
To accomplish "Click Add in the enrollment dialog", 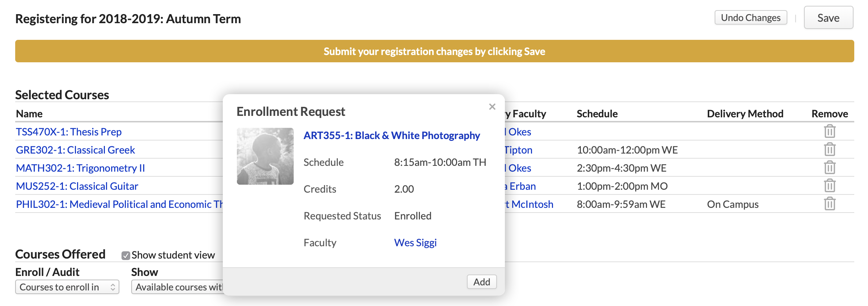I will tap(482, 282).
